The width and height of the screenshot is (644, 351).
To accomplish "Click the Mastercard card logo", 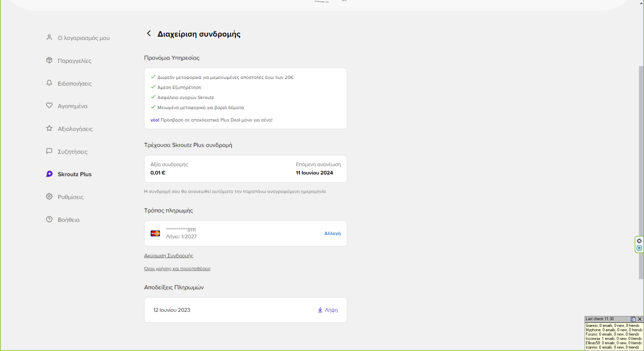I will pyautogui.click(x=155, y=233).
